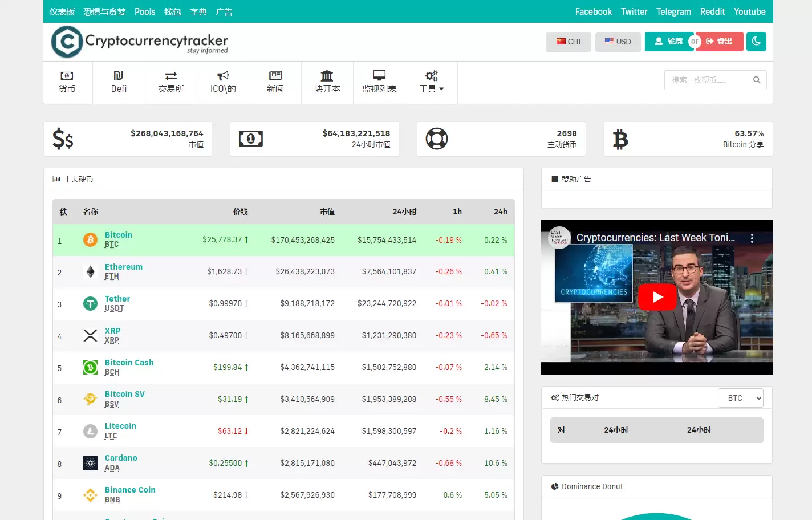Open the BTC trading pair dropdown
The width and height of the screenshot is (812, 520).
click(x=741, y=398)
